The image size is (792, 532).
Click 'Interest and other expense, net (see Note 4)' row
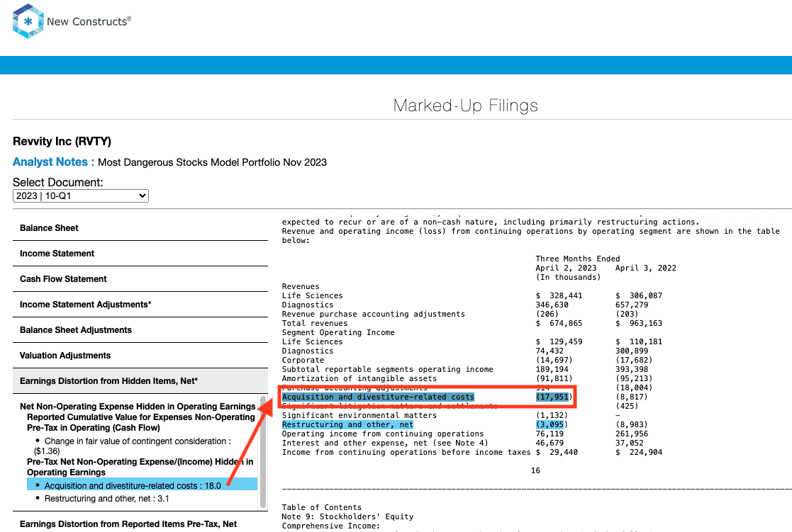click(385, 443)
